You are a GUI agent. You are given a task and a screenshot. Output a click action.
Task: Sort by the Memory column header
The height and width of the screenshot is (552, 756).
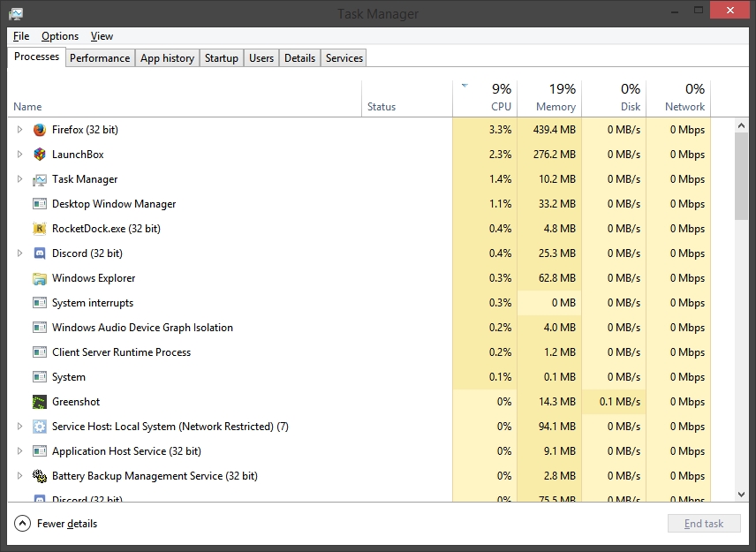tap(549, 99)
